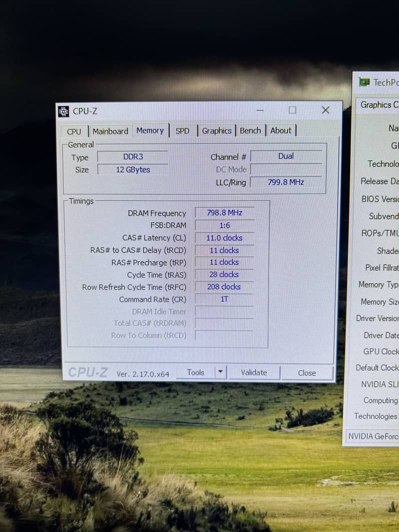Select the Memory tab
399x532 pixels.
(x=150, y=130)
